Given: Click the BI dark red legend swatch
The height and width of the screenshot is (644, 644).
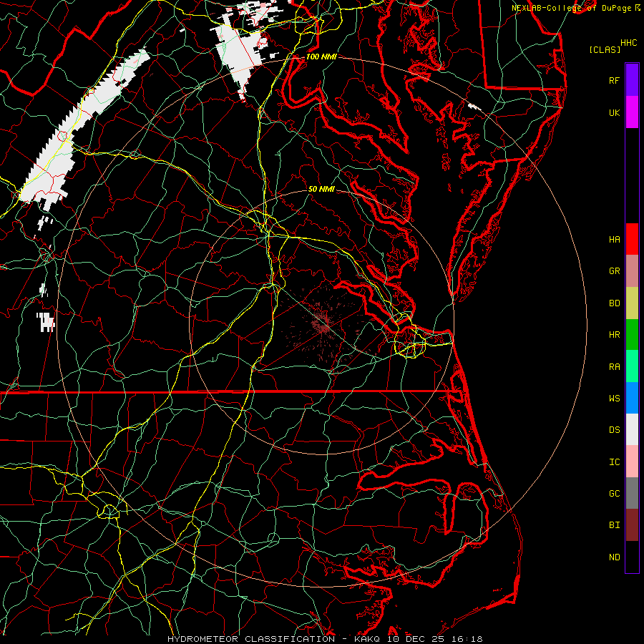Looking at the screenshot, I should (632, 525).
